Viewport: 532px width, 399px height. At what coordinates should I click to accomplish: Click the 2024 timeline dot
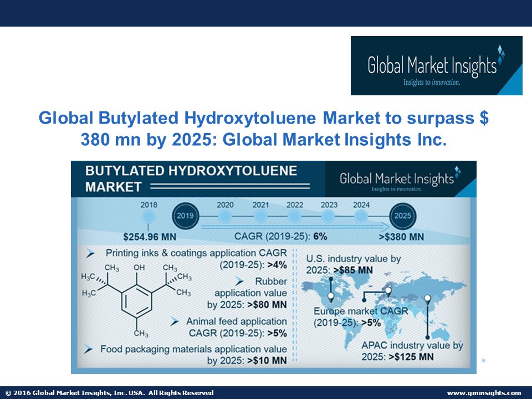click(x=361, y=216)
